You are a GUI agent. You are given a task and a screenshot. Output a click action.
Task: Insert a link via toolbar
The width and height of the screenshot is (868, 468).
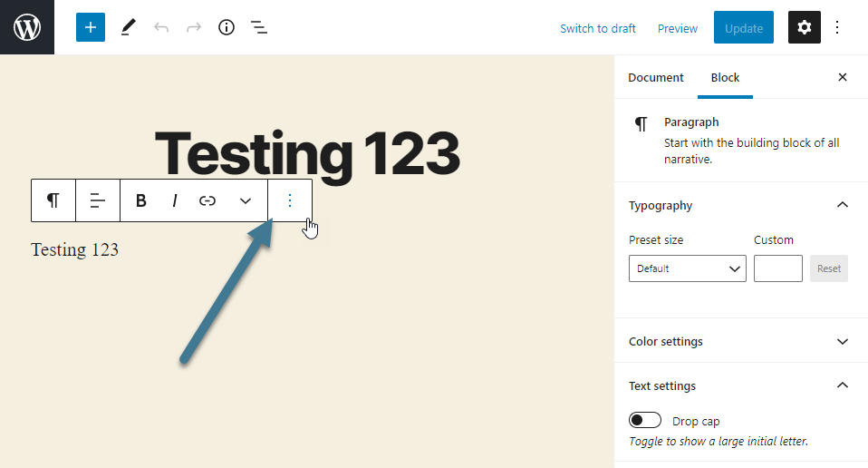[x=207, y=200]
